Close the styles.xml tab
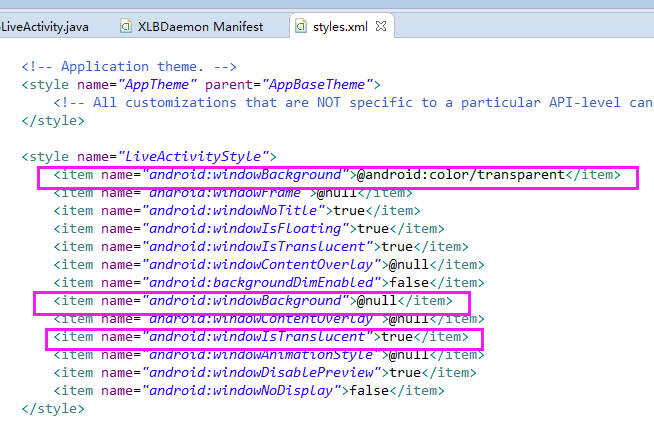 point(381,26)
